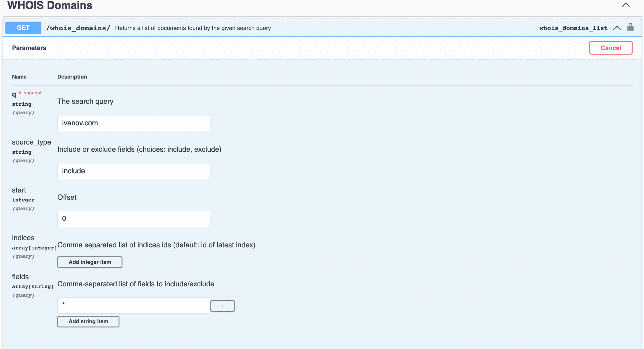This screenshot has width=644, height=349.
Task: Click the Description column header
Action: click(72, 77)
